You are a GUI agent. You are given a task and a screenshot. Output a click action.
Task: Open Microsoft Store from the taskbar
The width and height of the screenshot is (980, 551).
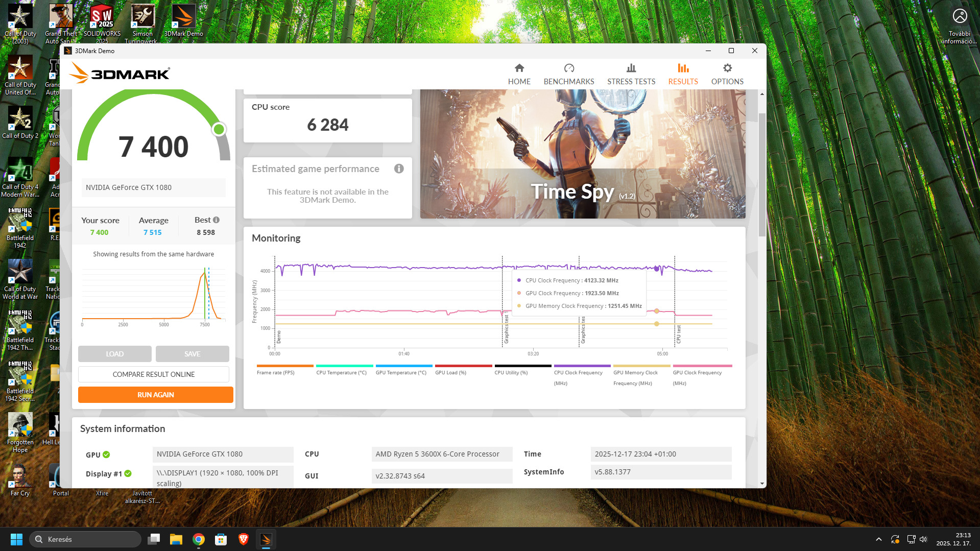click(221, 539)
